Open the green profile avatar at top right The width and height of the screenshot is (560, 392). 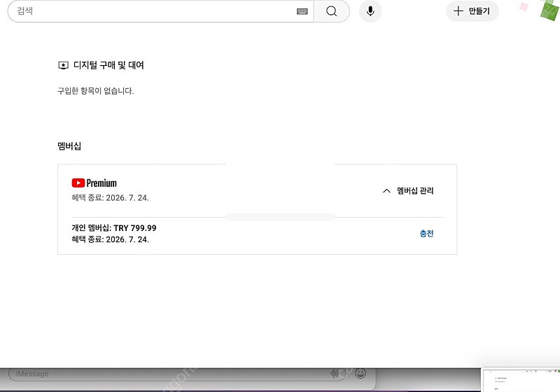coord(549,10)
